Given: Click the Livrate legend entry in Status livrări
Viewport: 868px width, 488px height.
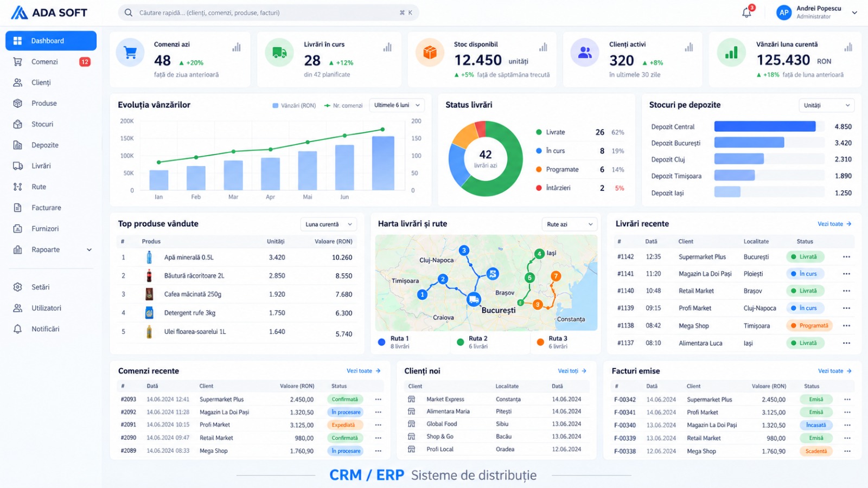Looking at the screenshot, I should click(580, 132).
